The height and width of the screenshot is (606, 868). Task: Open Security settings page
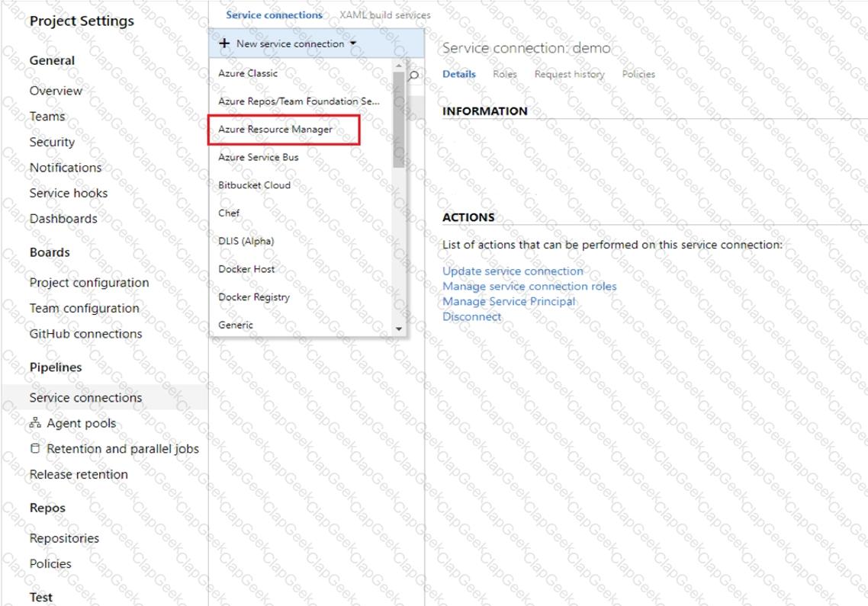tap(52, 143)
